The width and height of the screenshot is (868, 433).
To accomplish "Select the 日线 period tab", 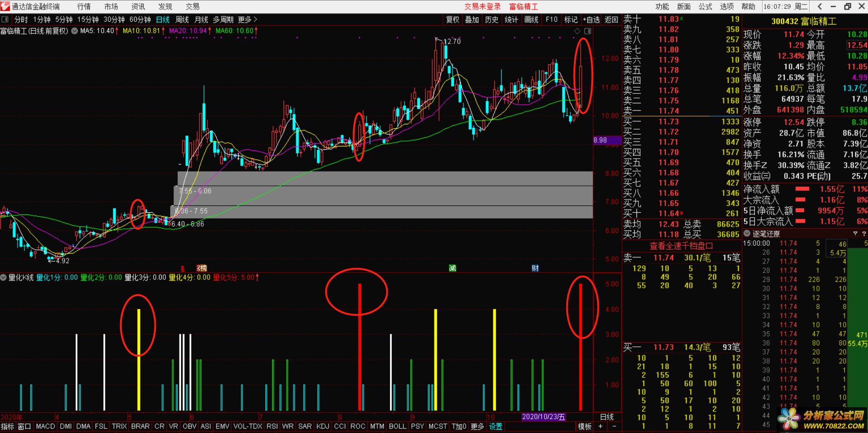I will [163, 19].
